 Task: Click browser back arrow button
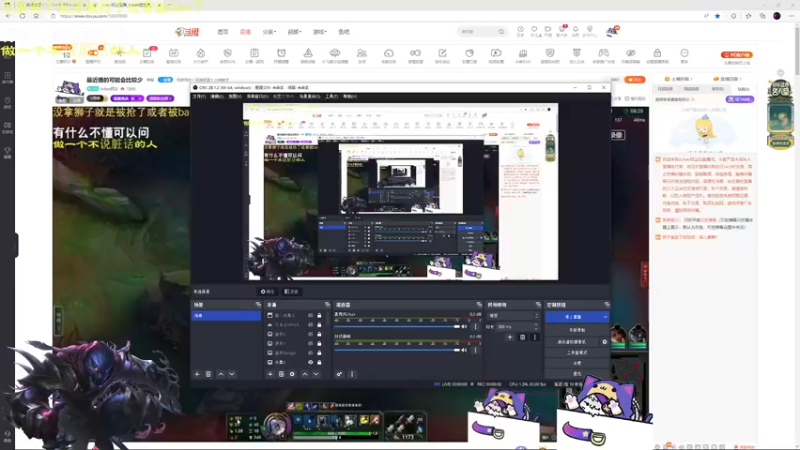pyautogui.click(x=9, y=16)
